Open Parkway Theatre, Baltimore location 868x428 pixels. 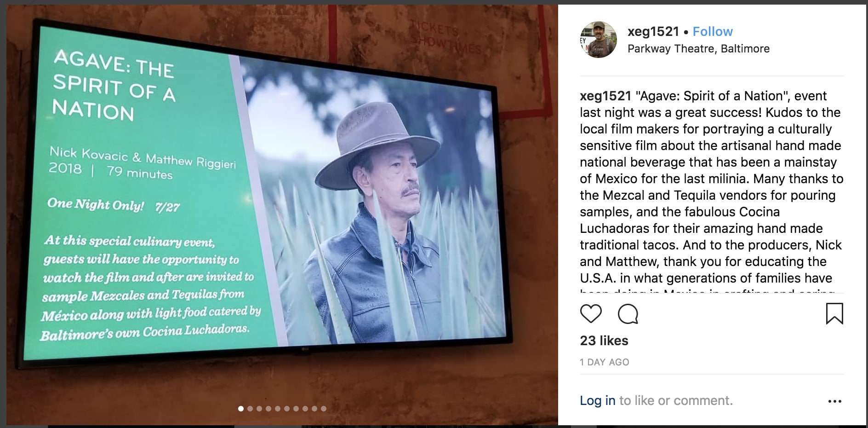[698, 48]
